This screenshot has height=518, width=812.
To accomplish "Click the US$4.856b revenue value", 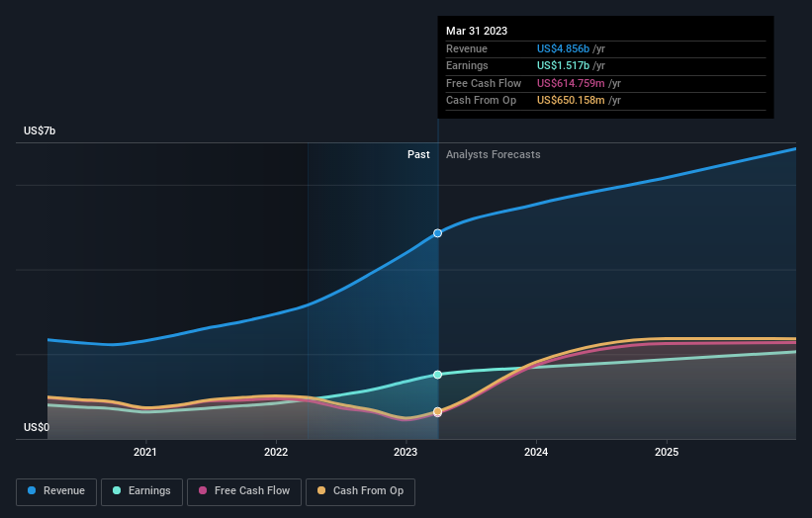I will point(563,48).
